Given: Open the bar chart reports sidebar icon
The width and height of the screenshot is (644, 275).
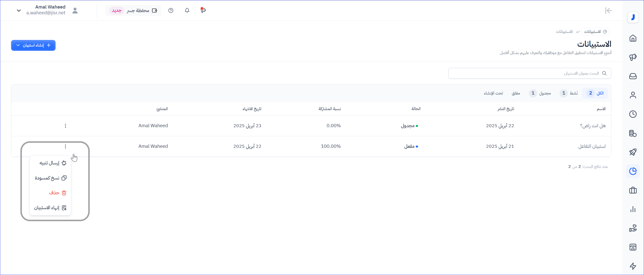Looking at the screenshot, I should [633, 209].
